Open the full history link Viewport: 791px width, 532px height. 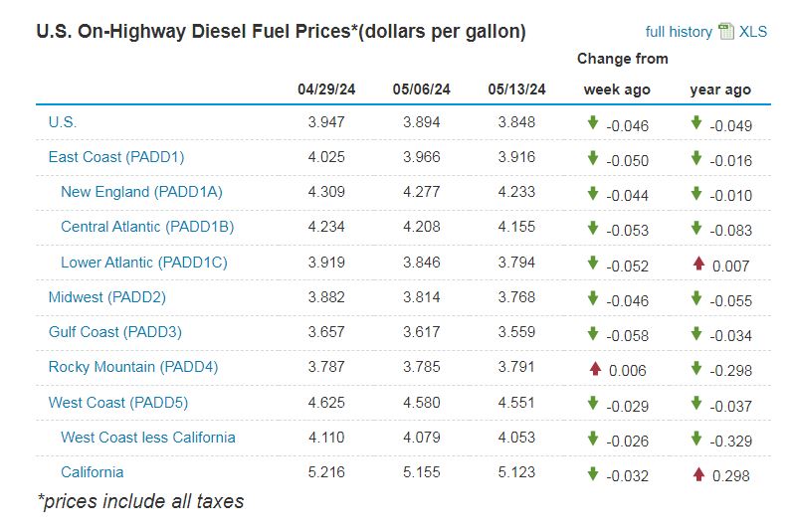pyautogui.click(x=679, y=32)
